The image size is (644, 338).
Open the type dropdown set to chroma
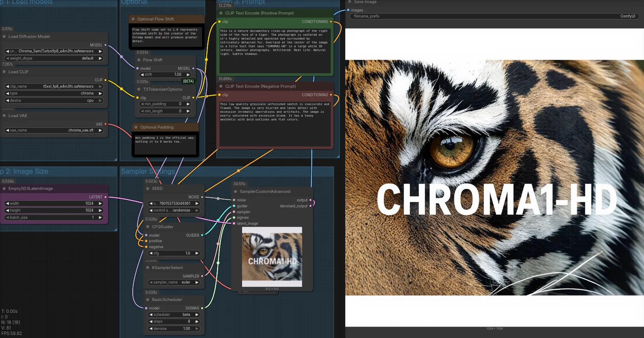pyautogui.click(x=54, y=93)
